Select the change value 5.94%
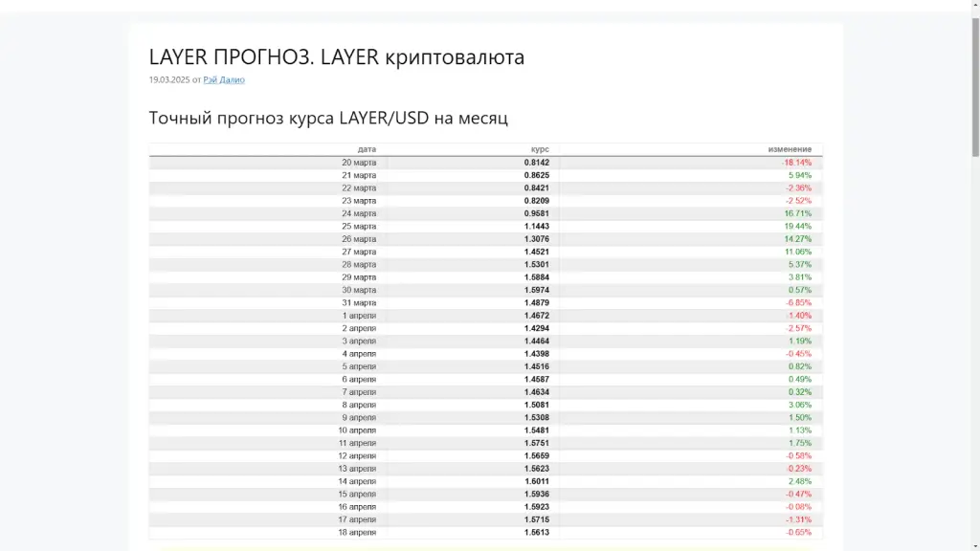Image resolution: width=980 pixels, height=551 pixels. [x=800, y=176]
